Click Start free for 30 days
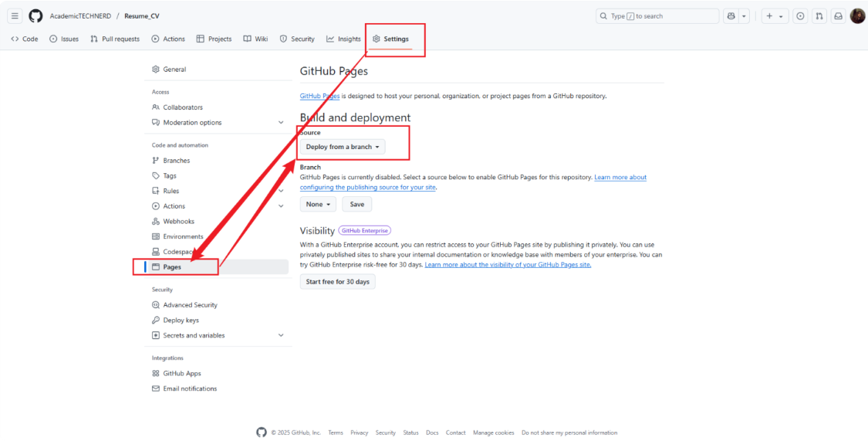The image size is (868, 448). [x=338, y=282]
